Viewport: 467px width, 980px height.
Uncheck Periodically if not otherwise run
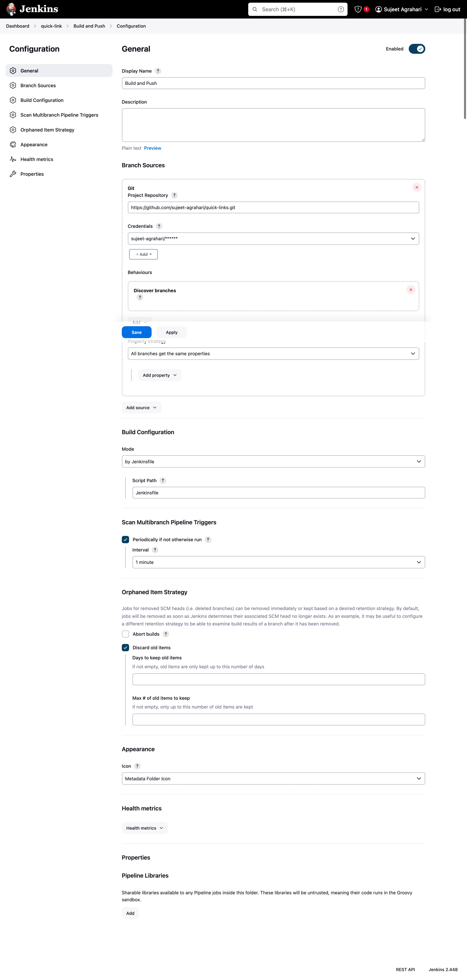[x=126, y=539]
